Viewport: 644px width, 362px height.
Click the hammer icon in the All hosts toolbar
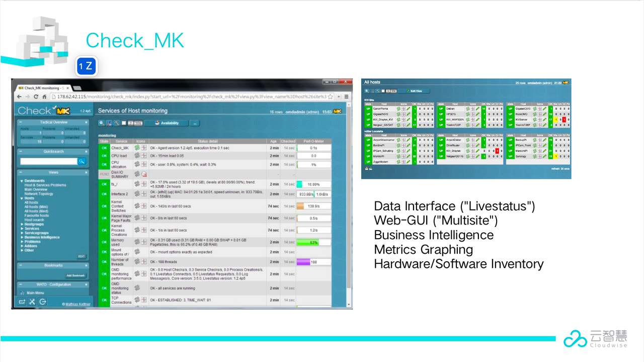[x=377, y=91]
